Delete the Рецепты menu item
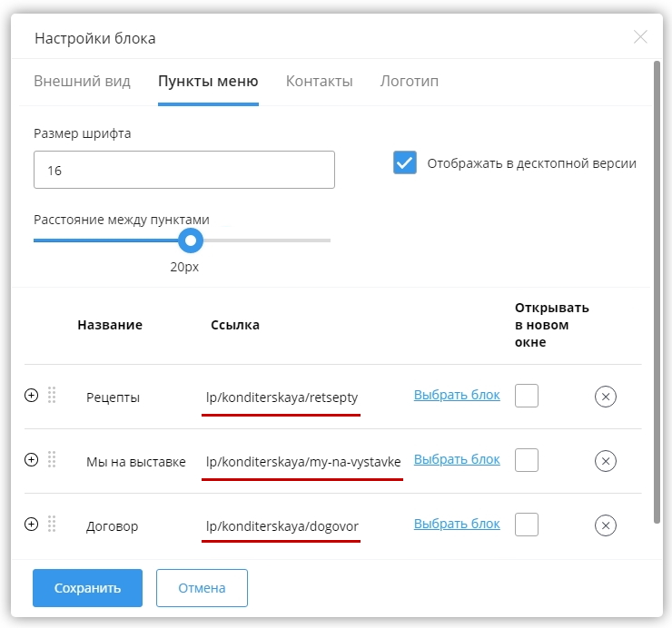Image resolution: width=672 pixels, height=628 pixels. click(606, 397)
